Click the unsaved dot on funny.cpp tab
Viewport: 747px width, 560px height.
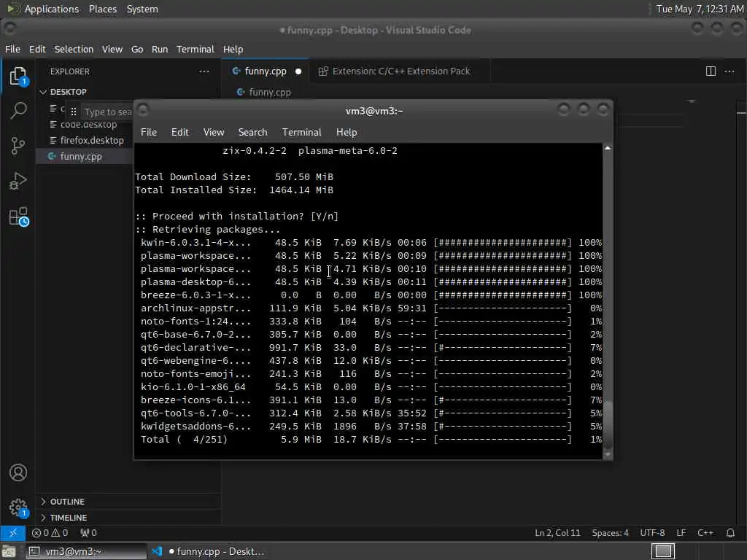298,71
